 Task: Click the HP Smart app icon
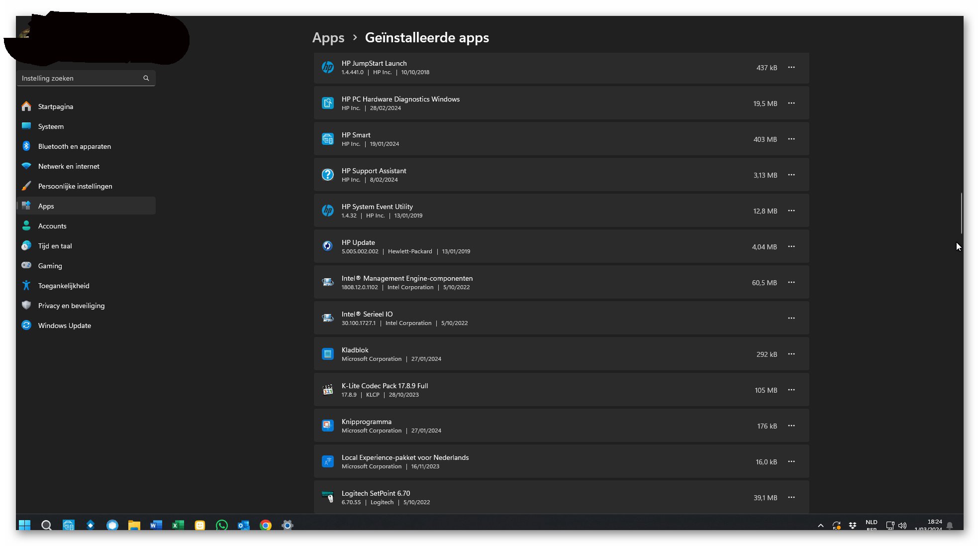(x=327, y=139)
